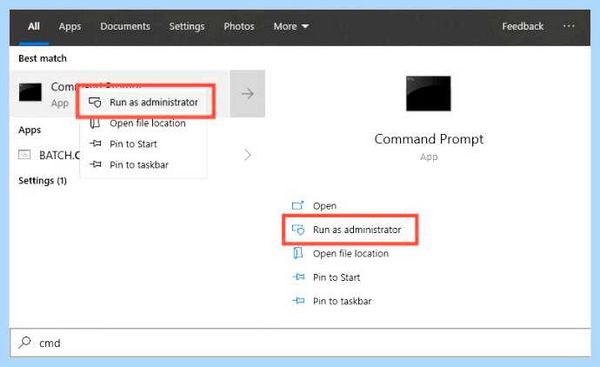Click Run as administrator in right details pane
This screenshot has height=367, width=600.
[x=357, y=230]
